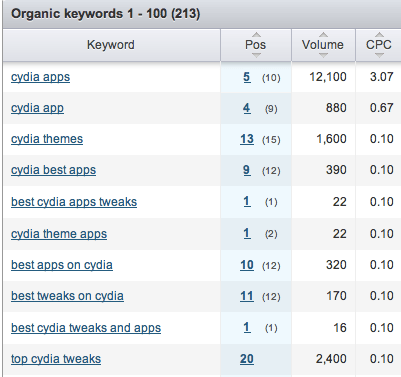Sort Volume column descending with down arrow
401x377 pixels.
323,55
